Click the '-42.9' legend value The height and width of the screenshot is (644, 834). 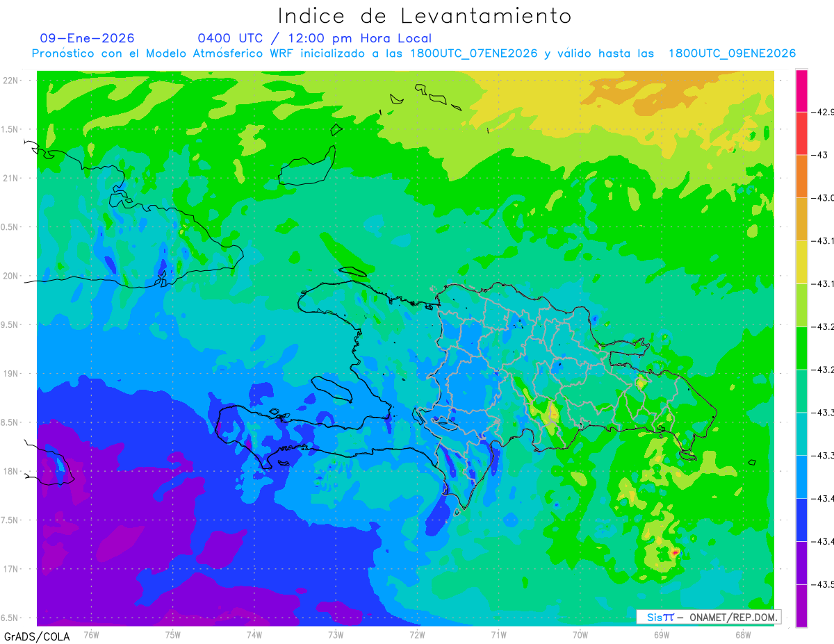[822, 112]
